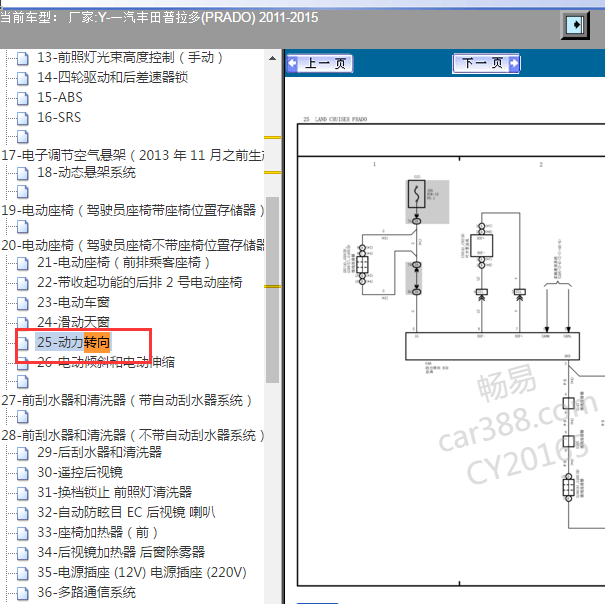Click page icon above 20-电动座椅 row
The height and width of the screenshot is (604, 605).
tap(23, 227)
